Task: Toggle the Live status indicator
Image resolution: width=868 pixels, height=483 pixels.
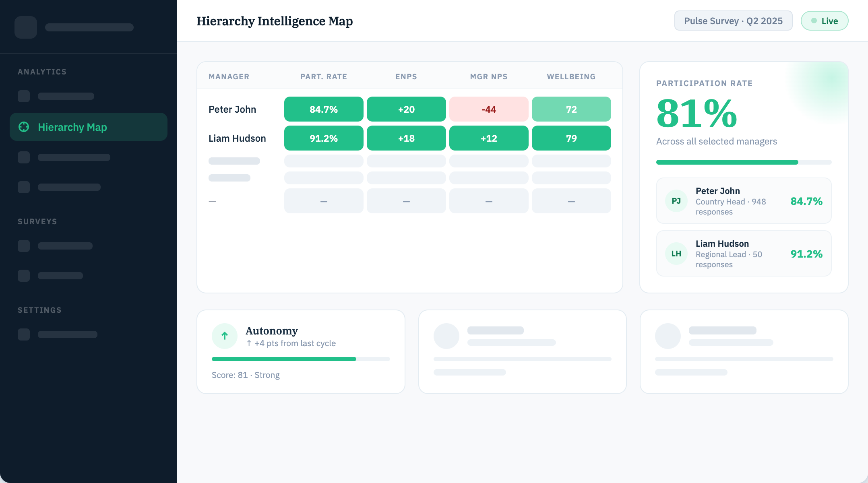Action: tap(824, 21)
